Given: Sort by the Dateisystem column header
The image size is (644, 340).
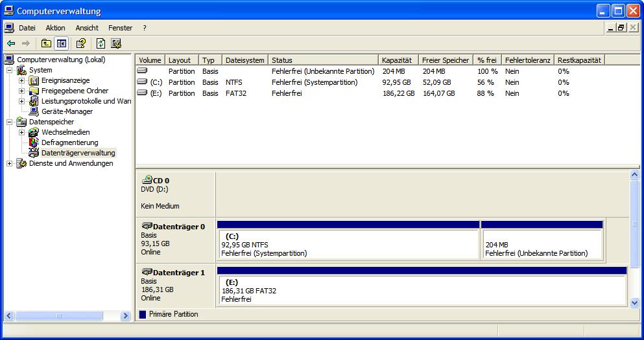Looking at the screenshot, I should click(245, 60).
